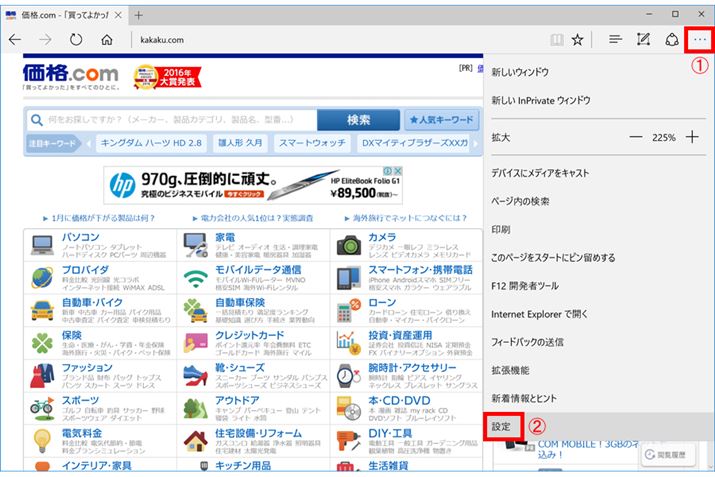Viewport: 715px width, 477px height.
Task: Increase zoom with the plus button
Action: point(692,137)
